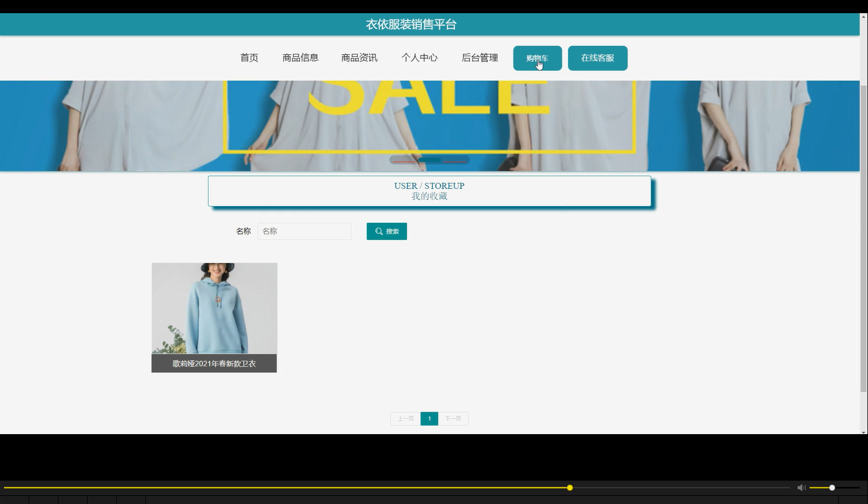Click the 下一页 pagination button
This screenshot has height=504, width=868.
tap(453, 419)
